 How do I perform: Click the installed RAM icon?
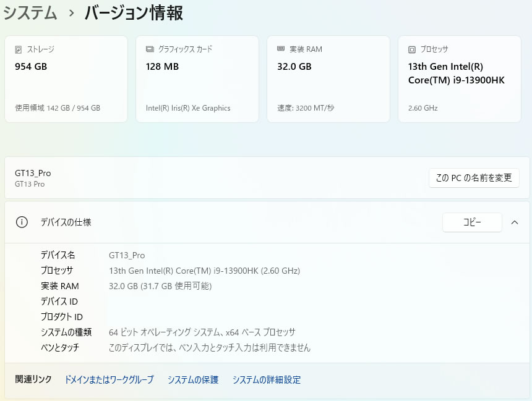(x=281, y=49)
